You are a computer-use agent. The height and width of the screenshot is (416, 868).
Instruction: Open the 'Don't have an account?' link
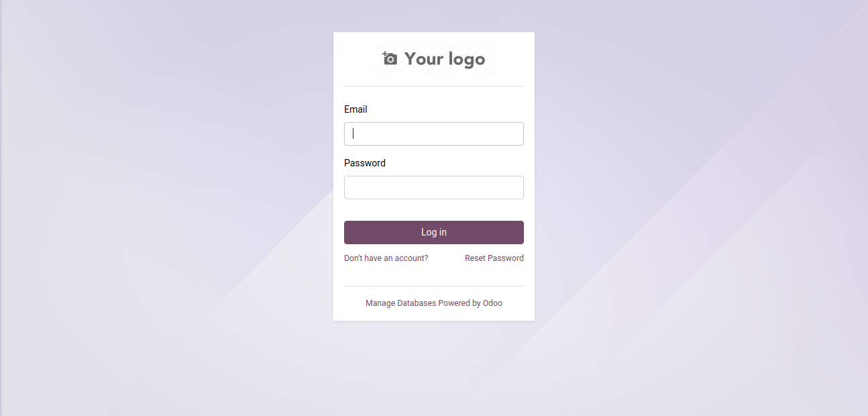(x=386, y=258)
